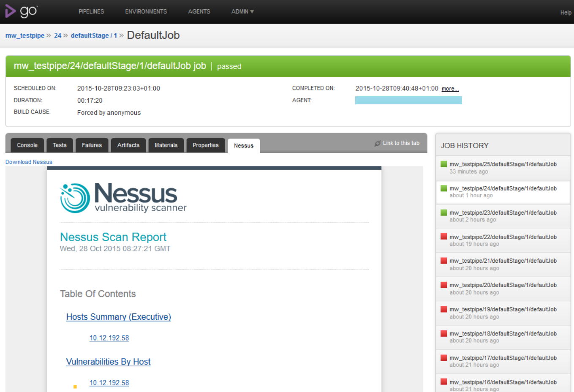The height and width of the screenshot is (392, 574).
Task: Open job history entry mw_testpipe/18
Action: (x=503, y=334)
